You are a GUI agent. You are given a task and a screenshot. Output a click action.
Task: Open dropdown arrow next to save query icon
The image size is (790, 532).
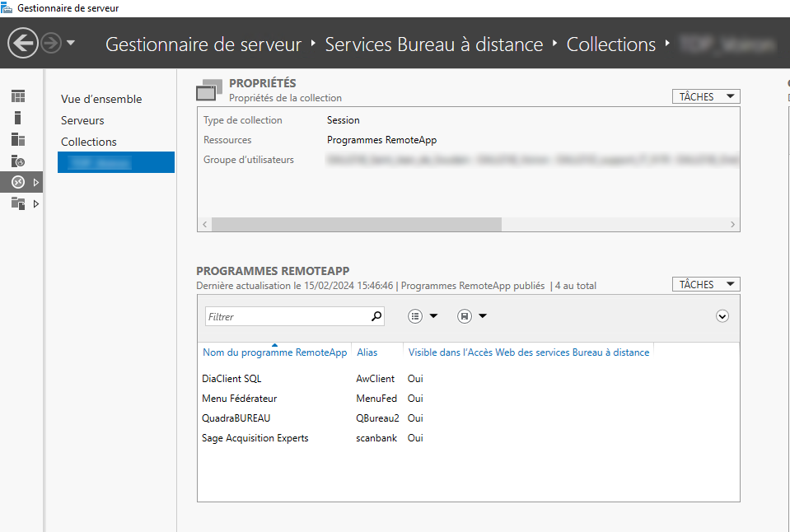tap(483, 316)
